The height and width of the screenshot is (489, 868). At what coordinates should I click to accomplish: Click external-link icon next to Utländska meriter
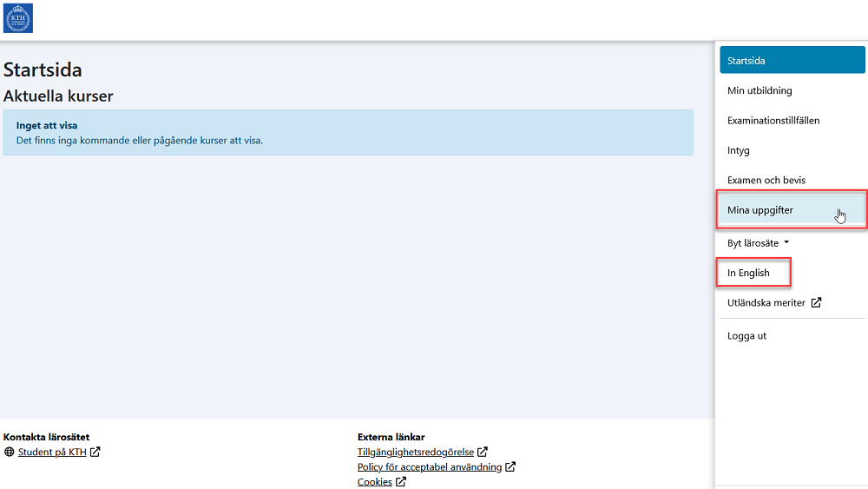point(816,303)
